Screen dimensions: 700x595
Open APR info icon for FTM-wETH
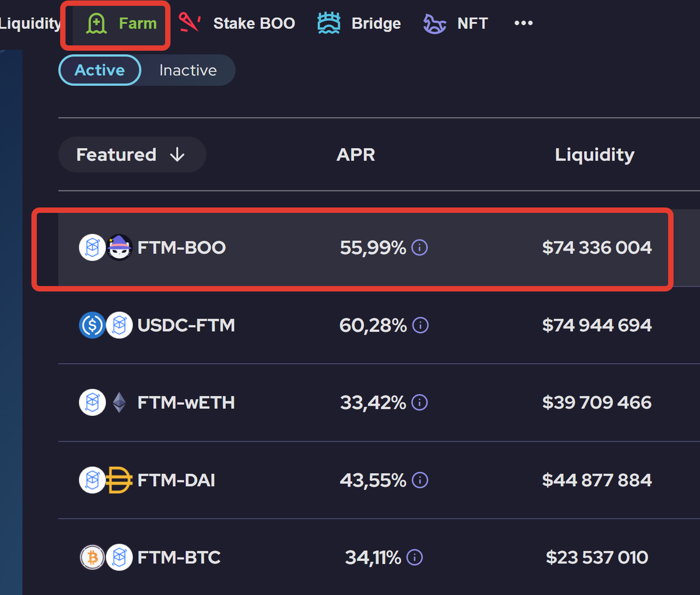419,402
